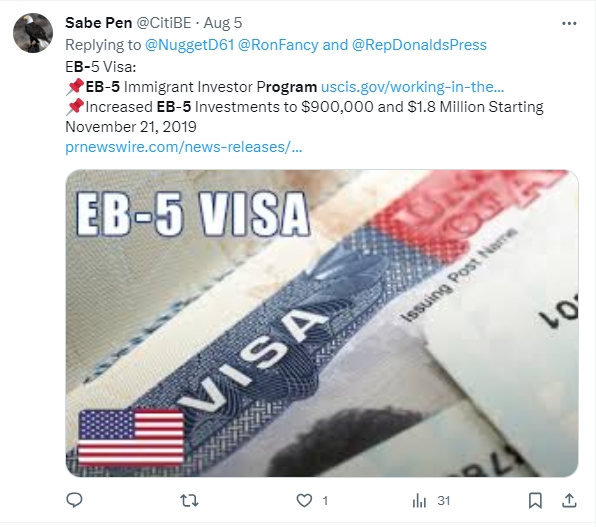596x527 pixels.
Task: Open the three-dot more options menu
Action: 569,24
